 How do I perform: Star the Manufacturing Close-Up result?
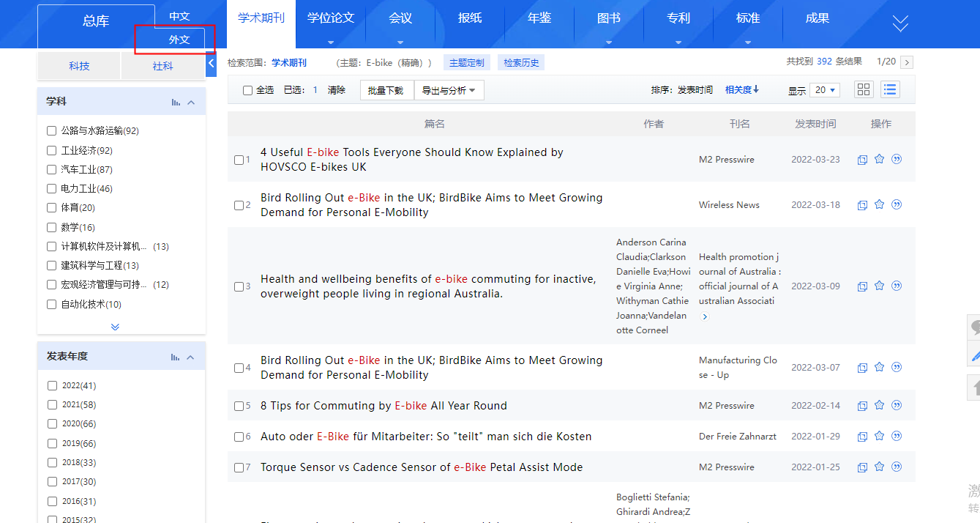click(x=880, y=367)
